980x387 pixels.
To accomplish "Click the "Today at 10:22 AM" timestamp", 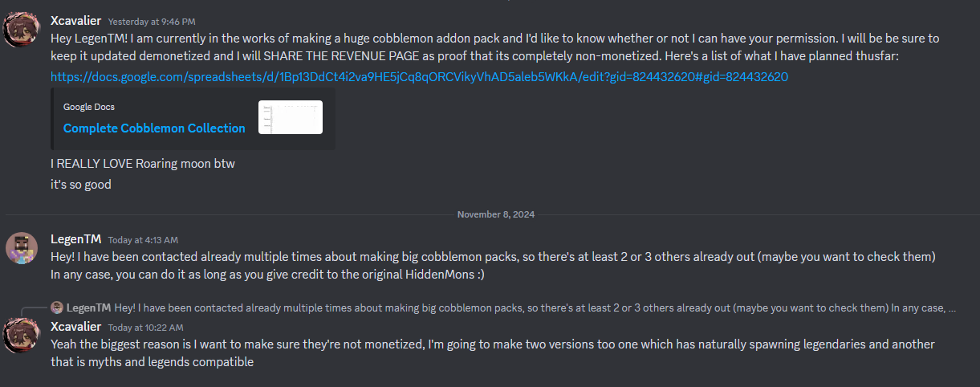I will [x=145, y=328].
